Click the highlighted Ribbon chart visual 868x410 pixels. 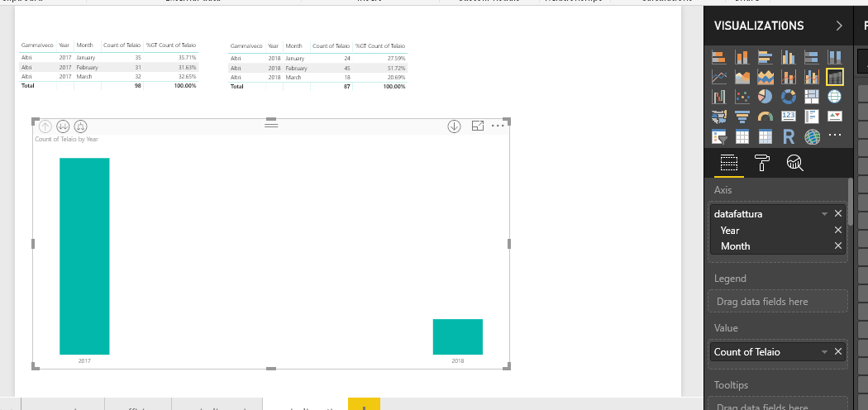click(835, 77)
